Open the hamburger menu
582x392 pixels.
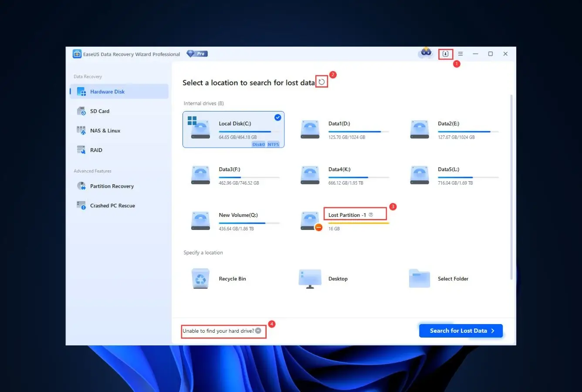(460, 54)
